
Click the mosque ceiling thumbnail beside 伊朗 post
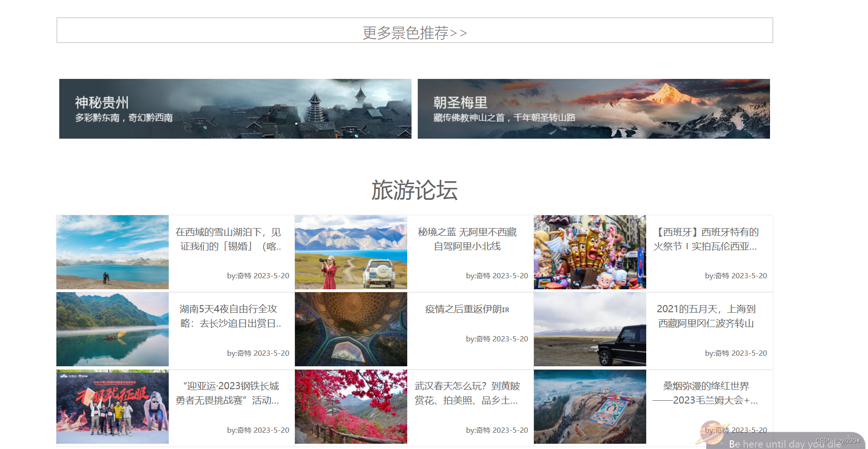[351, 329]
